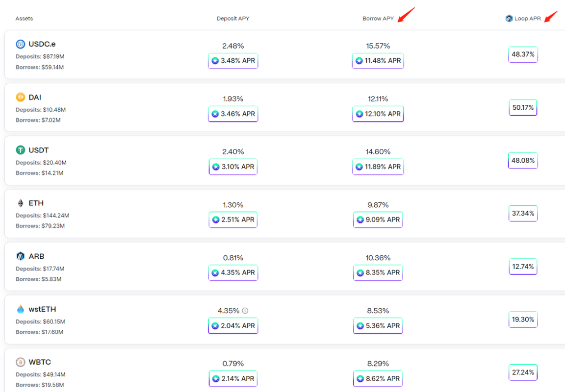Click the 12.10% APR borrow badge
This screenshot has height=392, width=565.
(x=378, y=114)
